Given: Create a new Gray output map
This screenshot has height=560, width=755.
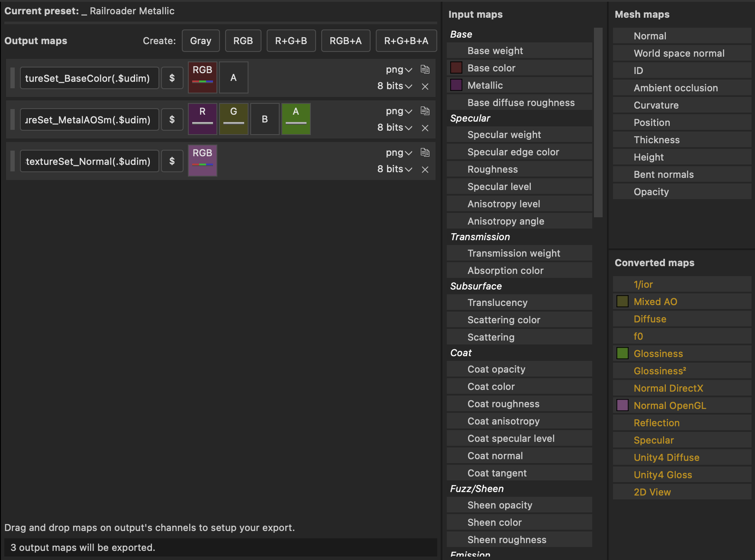Looking at the screenshot, I should pyautogui.click(x=201, y=41).
